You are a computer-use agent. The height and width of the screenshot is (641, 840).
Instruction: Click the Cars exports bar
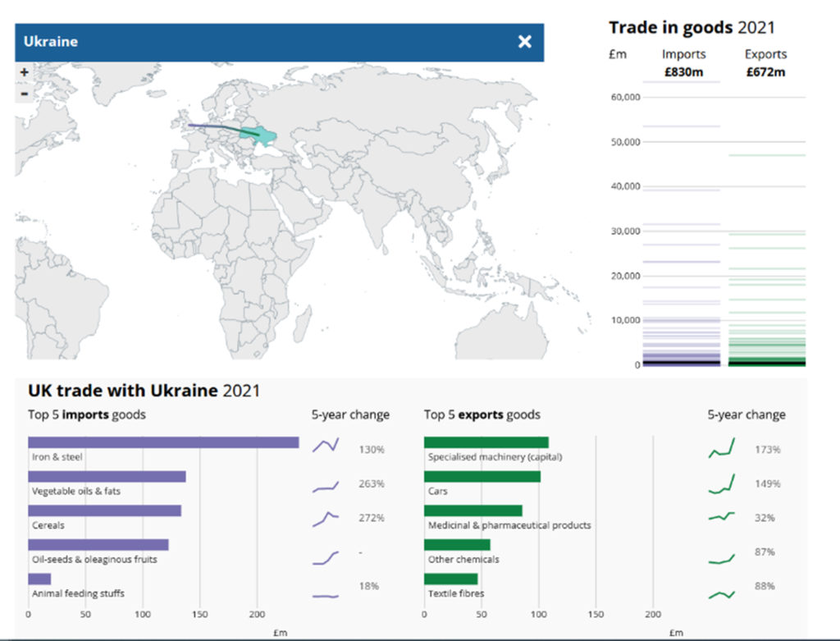click(x=482, y=477)
